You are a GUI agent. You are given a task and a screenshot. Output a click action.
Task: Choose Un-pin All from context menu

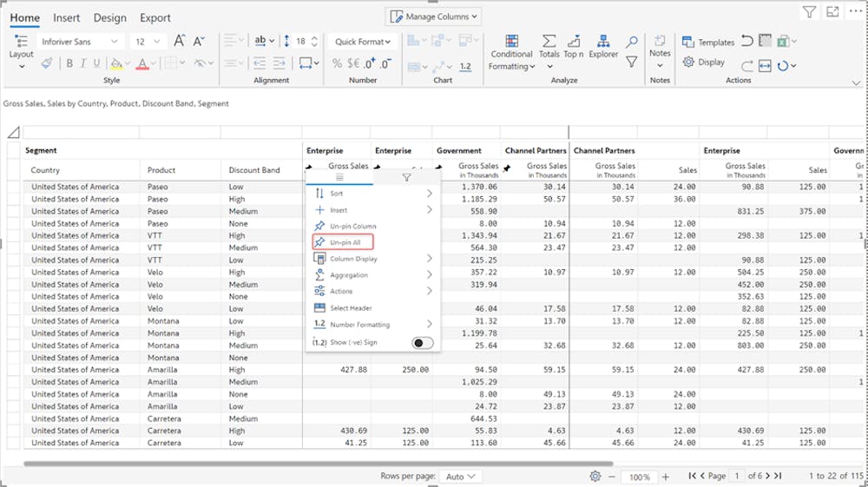[x=344, y=242]
